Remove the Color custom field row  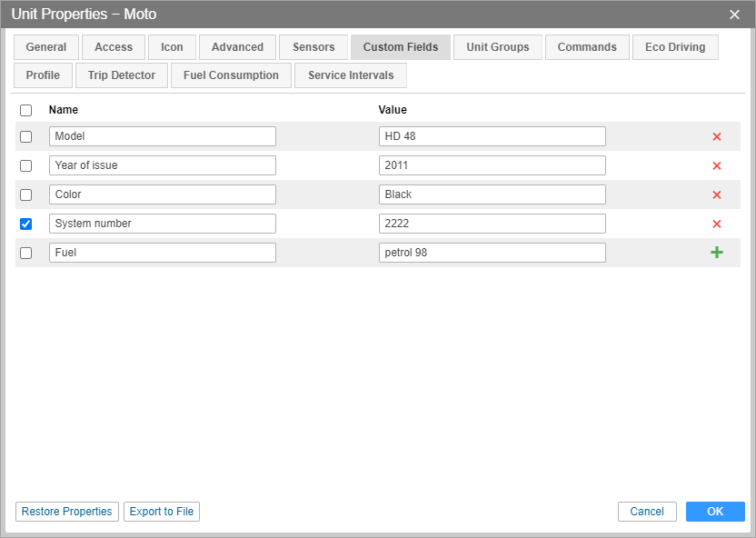click(x=716, y=194)
